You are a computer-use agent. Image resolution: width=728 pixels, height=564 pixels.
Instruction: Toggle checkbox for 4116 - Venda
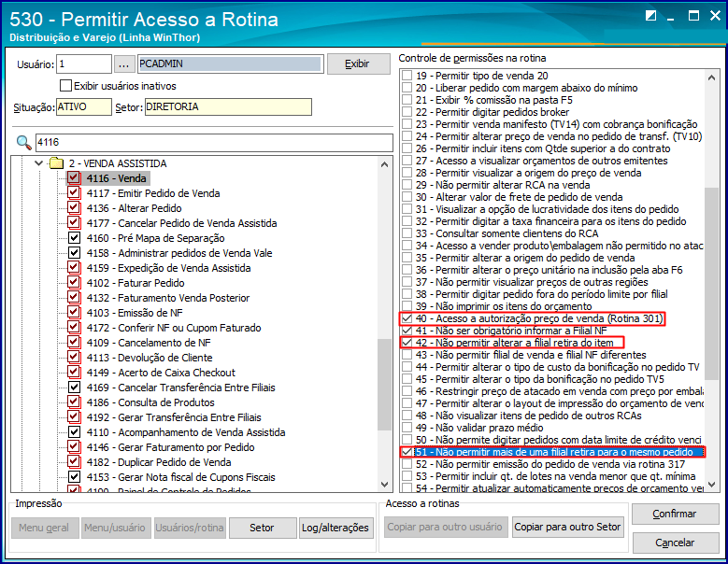click(x=74, y=178)
